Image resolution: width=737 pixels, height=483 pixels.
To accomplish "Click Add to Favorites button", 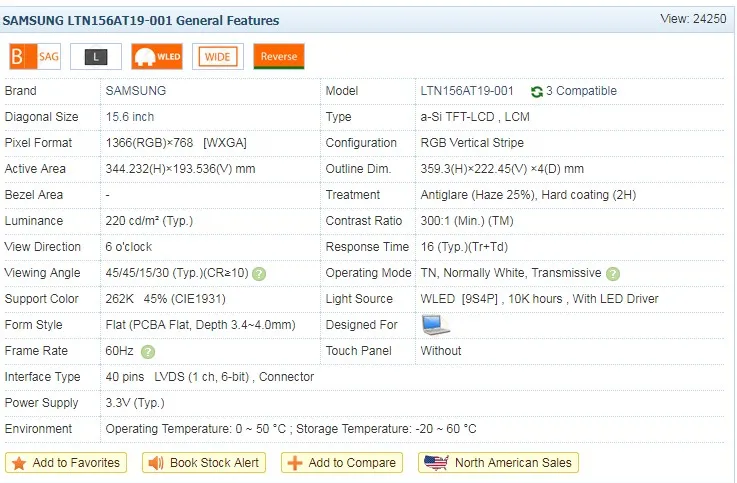I will tap(66, 463).
